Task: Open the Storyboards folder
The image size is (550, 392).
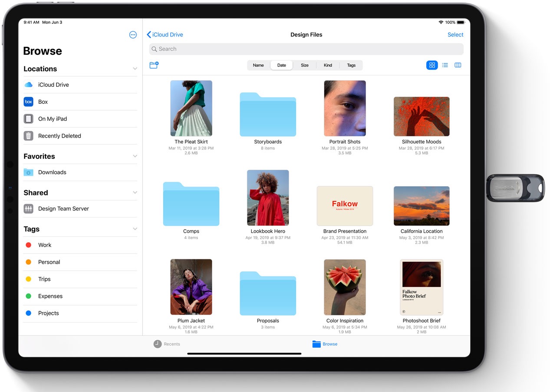Action: [x=268, y=115]
